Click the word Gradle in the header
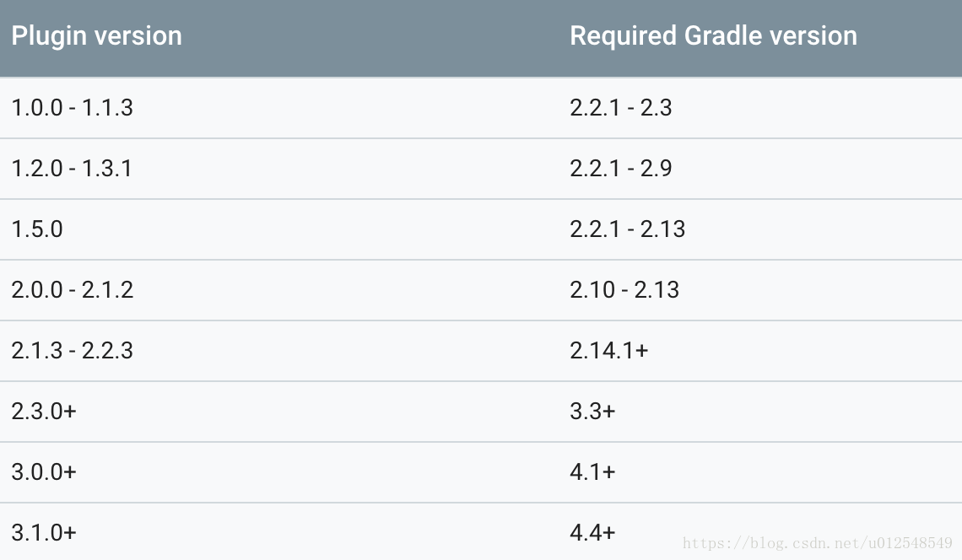This screenshot has width=962, height=560. pyautogui.click(x=722, y=36)
